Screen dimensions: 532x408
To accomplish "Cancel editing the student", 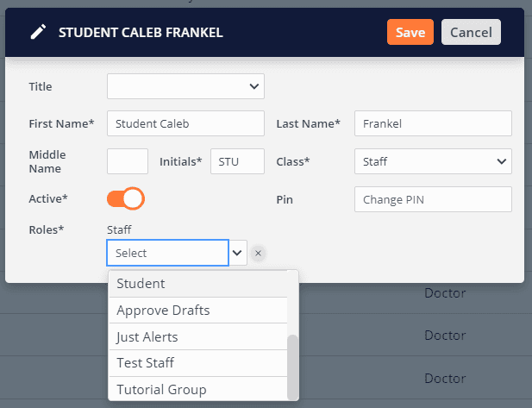I will (x=471, y=32).
